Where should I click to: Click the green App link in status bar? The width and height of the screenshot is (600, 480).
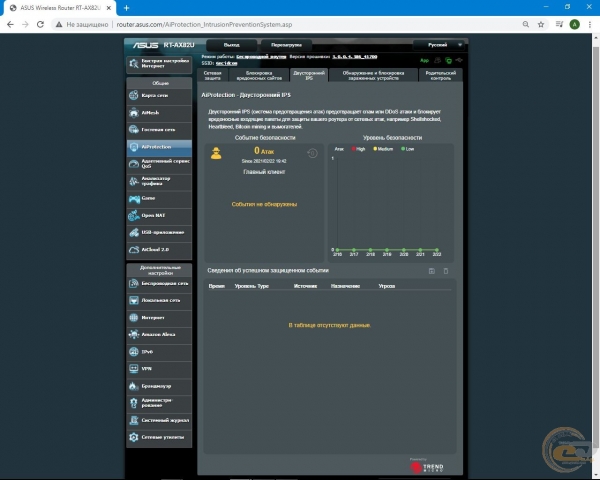tap(424, 60)
